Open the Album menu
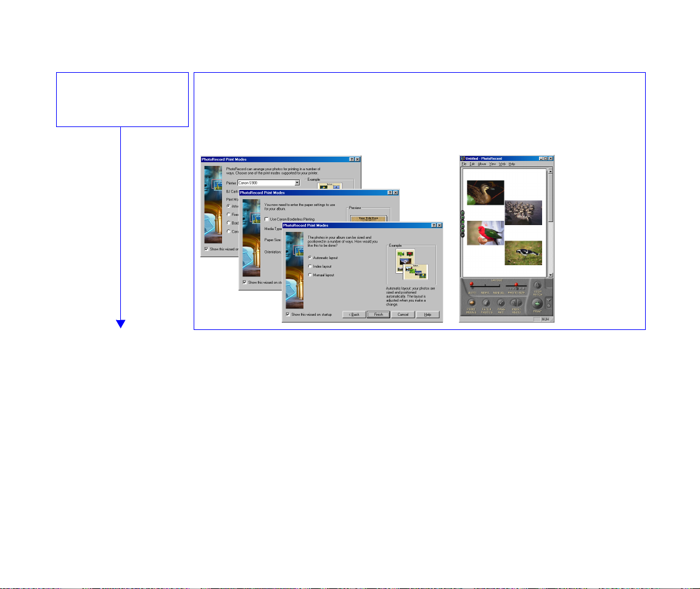The height and width of the screenshot is (589, 700). (x=482, y=164)
